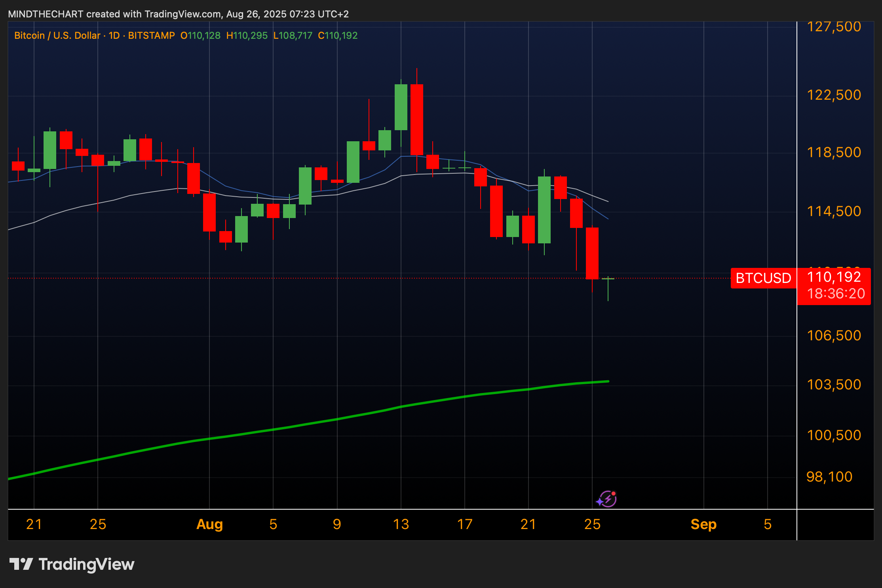Click the 103,500 price axis label
This screenshot has width=882, height=588.
(834, 385)
